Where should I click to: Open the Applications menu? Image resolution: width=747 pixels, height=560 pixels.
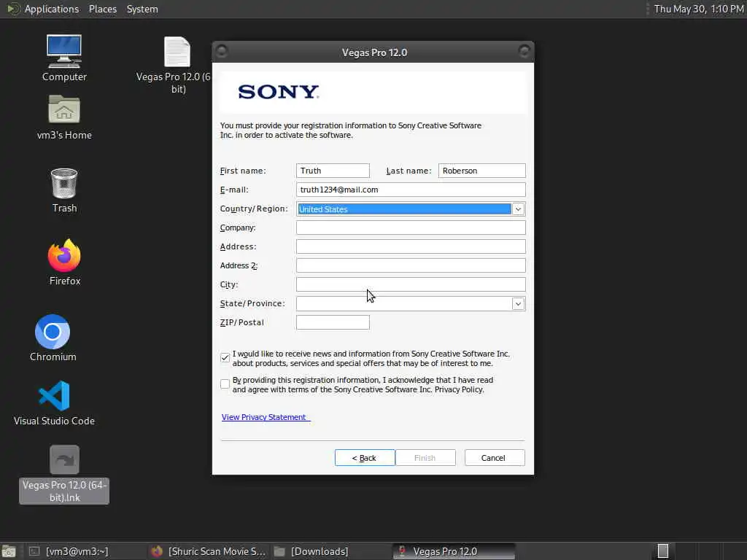coord(52,9)
